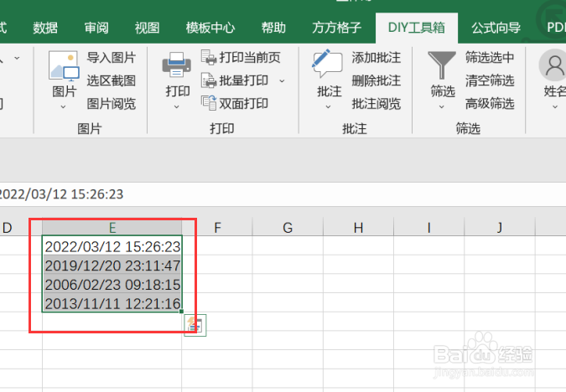The width and height of the screenshot is (566, 392).
Task: Switch to the 数据 tab
Action: [45, 28]
